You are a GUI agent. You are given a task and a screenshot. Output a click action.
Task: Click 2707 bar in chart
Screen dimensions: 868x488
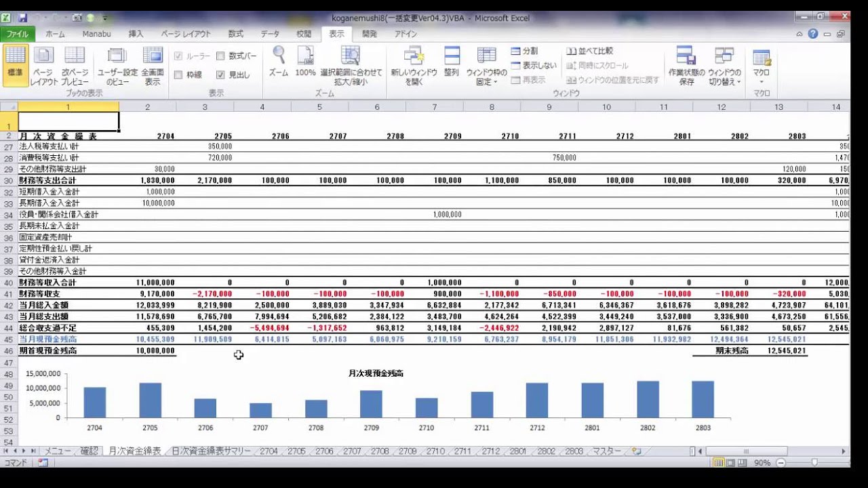coord(260,410)
